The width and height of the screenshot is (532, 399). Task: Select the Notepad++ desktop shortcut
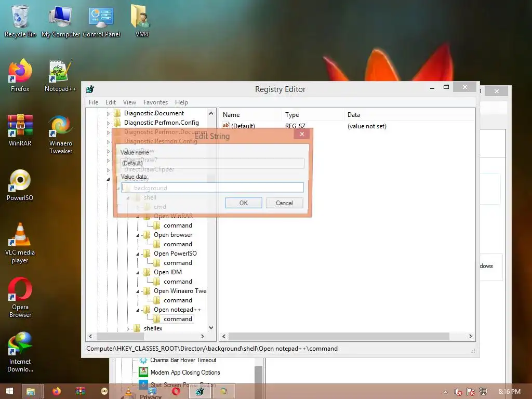point(60,75)
